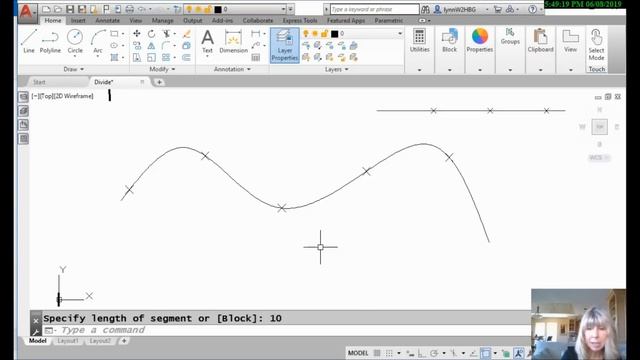Viewport: 640px width, 360px height.
Task: Select the Hatch tool icon
Action: pyautogui.click(x=114, y=57)
